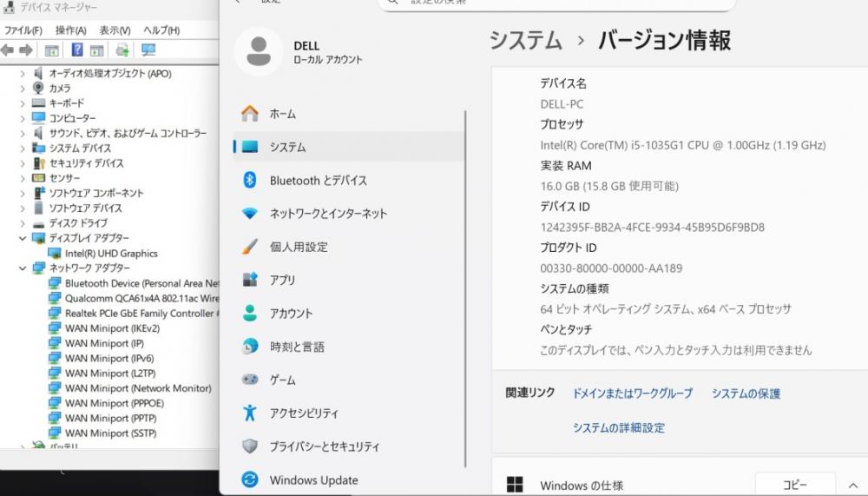The height and width of the screenshot is (496, 868).
Task: Click the Settings search field
Action: (x=556, y=3)
